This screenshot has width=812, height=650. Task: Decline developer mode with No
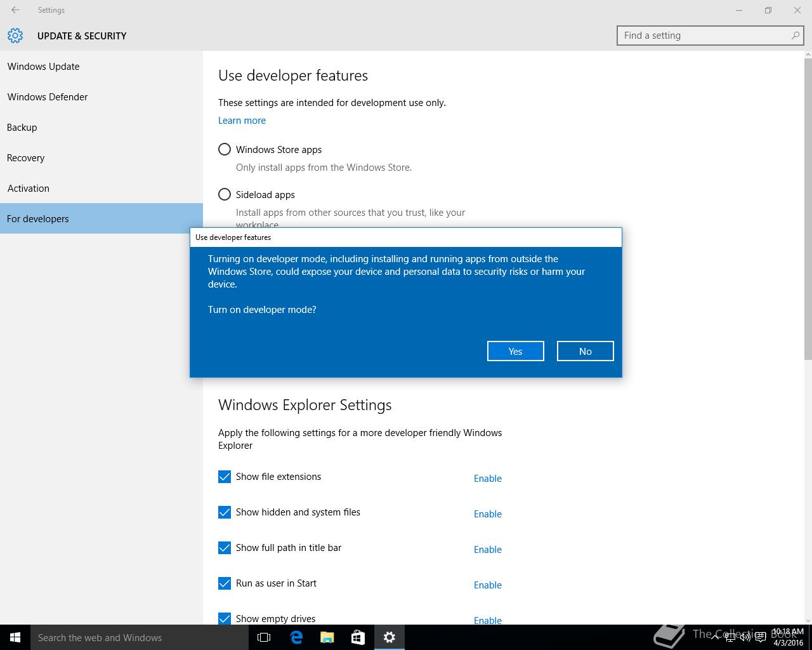[585, 351]
